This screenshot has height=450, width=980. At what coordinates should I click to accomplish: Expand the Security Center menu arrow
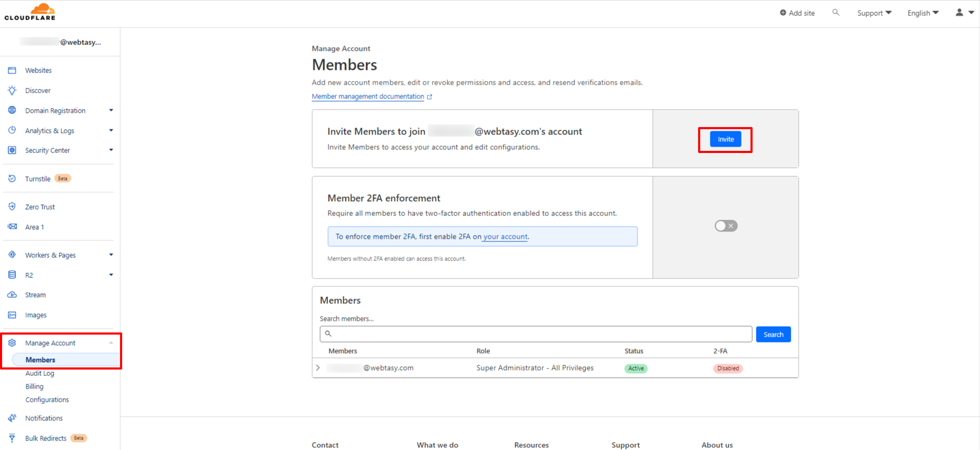click(x=111, y=150)
